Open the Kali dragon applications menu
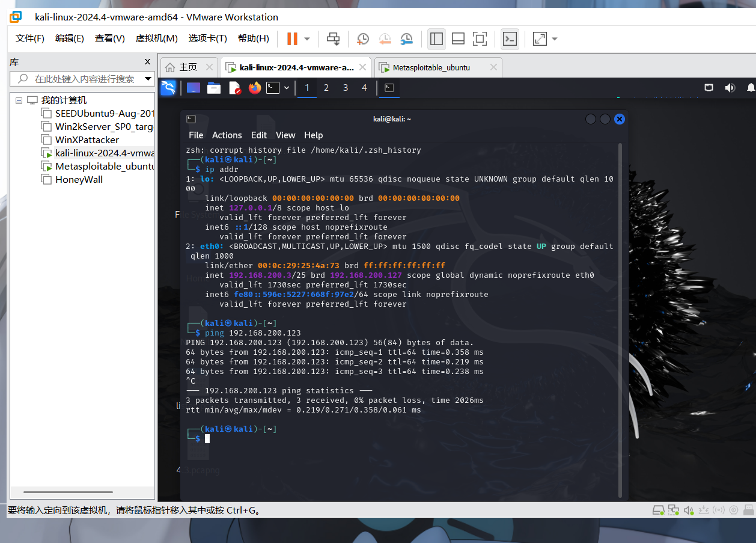The height and width of the screenshot is (543, 756). 168,88
